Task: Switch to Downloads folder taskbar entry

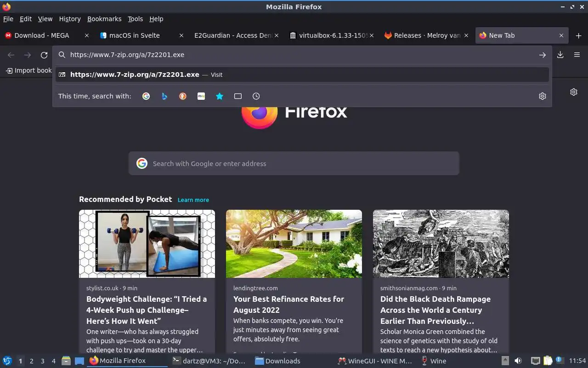Action: click(293, 361)
